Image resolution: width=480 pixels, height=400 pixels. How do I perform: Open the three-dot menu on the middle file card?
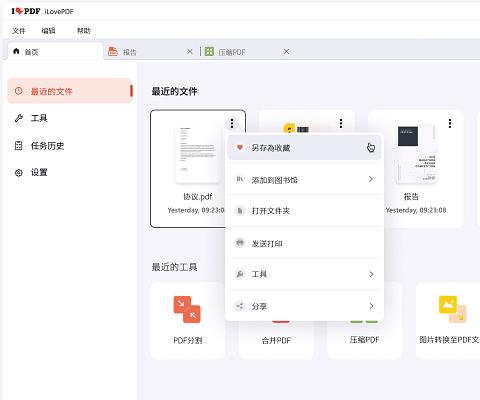(x=341, y=123)
